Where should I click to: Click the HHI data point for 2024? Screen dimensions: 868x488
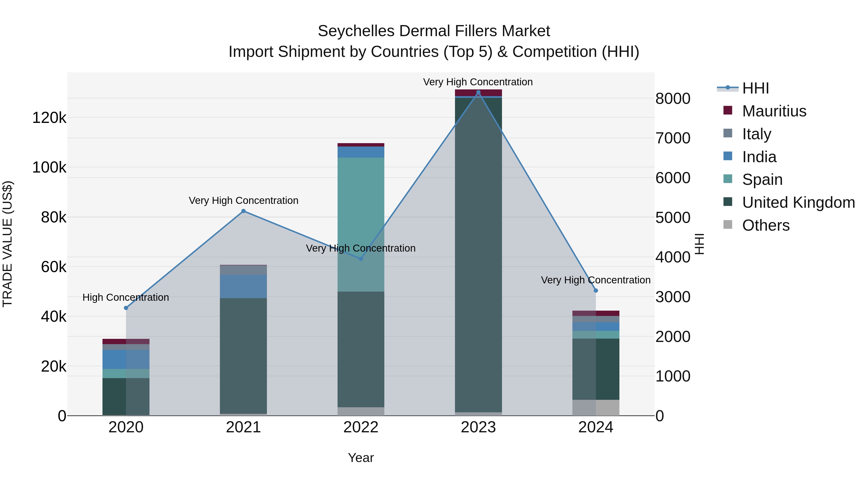coord(596,290)
